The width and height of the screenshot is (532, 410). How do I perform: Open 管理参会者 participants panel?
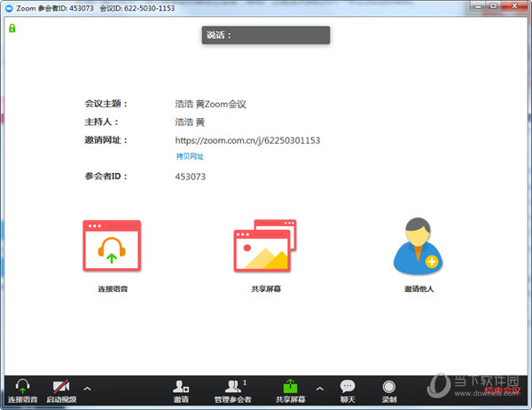pyautogui.click(x=232, y=391)
